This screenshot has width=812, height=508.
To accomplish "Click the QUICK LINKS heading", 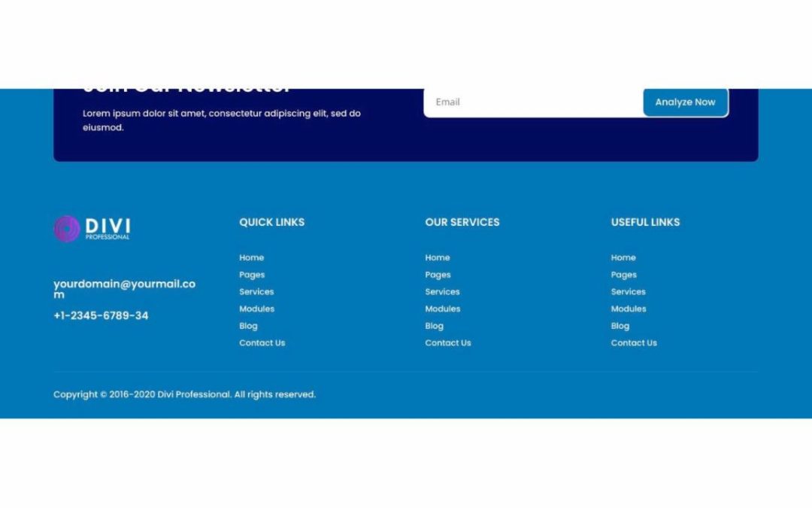I will click(272, 222).
